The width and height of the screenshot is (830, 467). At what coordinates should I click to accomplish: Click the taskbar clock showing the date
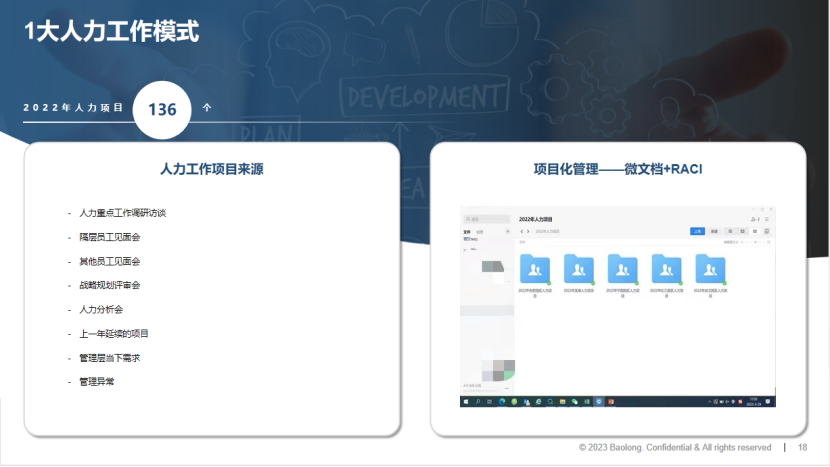tap(753, 402)
